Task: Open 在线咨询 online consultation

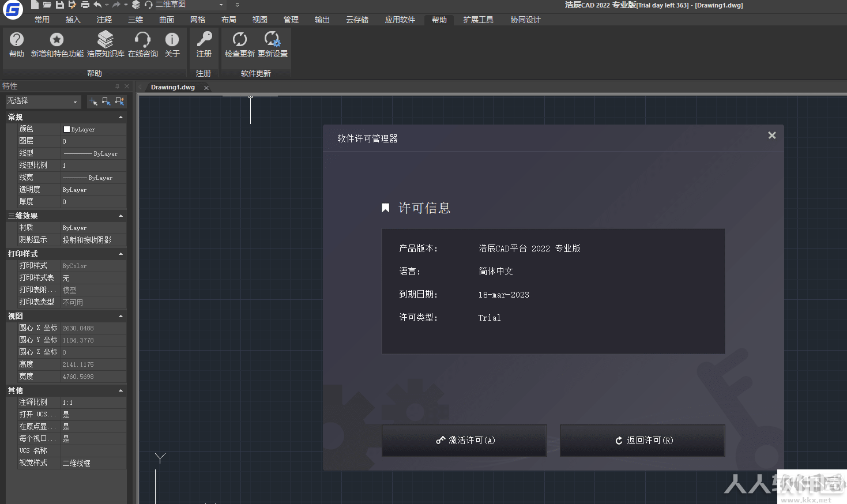Action: click(x=142, y=44)
